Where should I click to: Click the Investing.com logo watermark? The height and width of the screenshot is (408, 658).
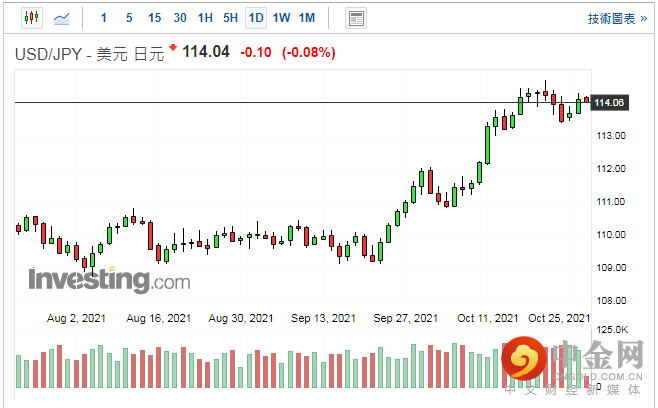coord(108,280)
